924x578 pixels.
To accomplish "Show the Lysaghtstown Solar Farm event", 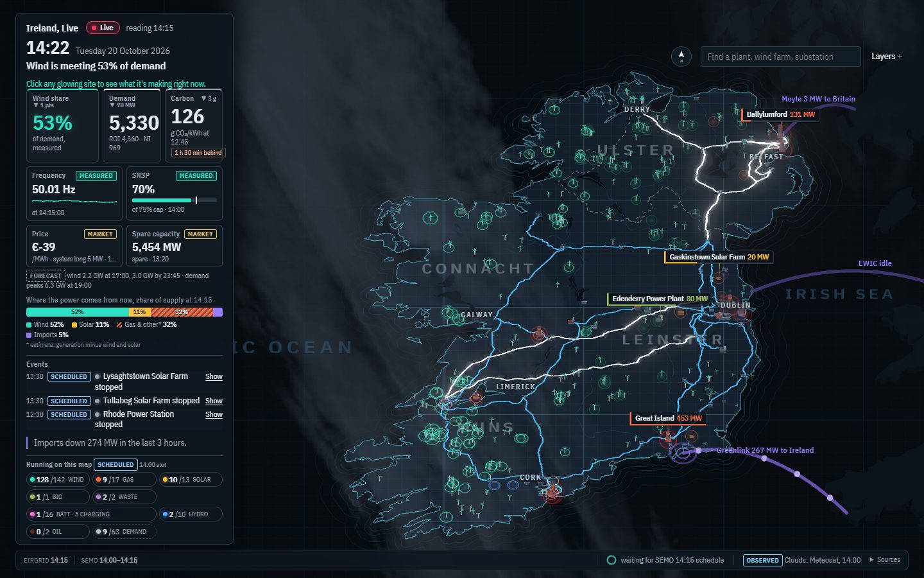I will pyautogui.click(x=214, y=377).
